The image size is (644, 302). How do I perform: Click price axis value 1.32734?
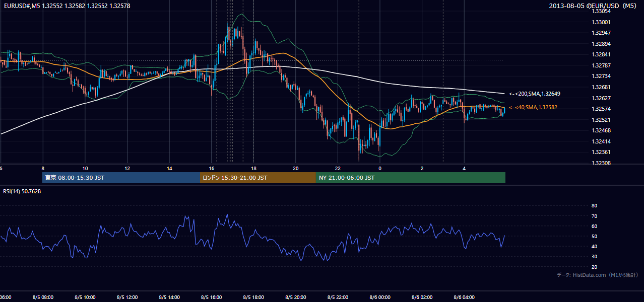click(x=601, y=76)
